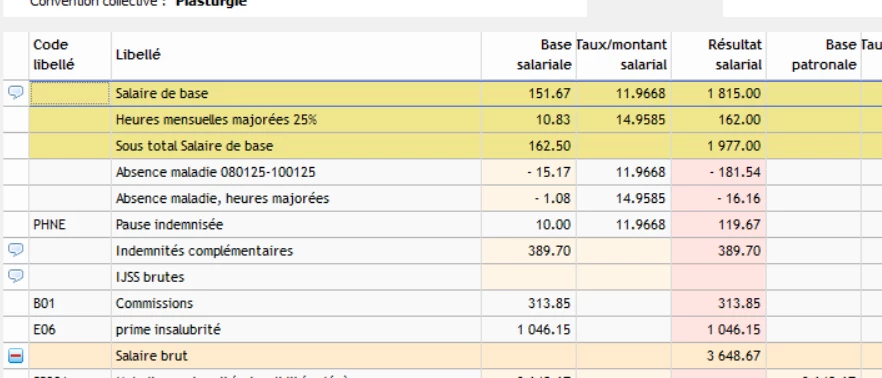Image resolution: width=882 pixels, height=378 pixels.
Task: Select the empty IJSS brutes result cell
Action: (718, 277)
